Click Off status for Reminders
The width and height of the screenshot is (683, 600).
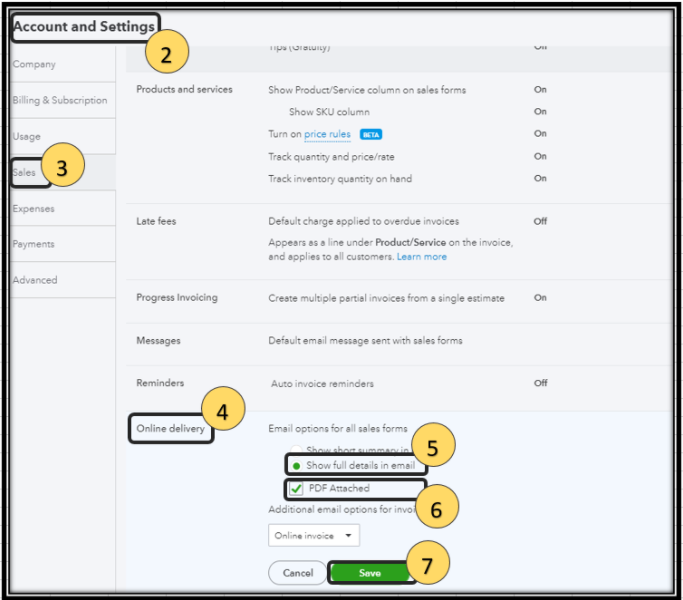pos(541,383)
